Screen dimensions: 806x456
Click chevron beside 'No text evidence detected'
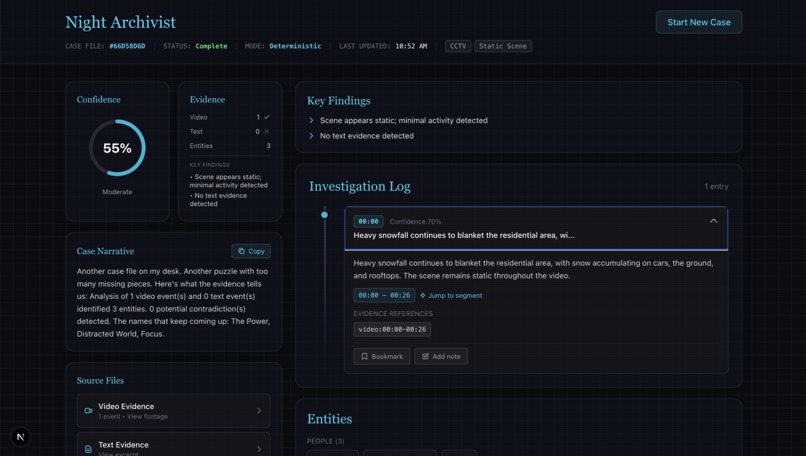[x=312, y=136]
